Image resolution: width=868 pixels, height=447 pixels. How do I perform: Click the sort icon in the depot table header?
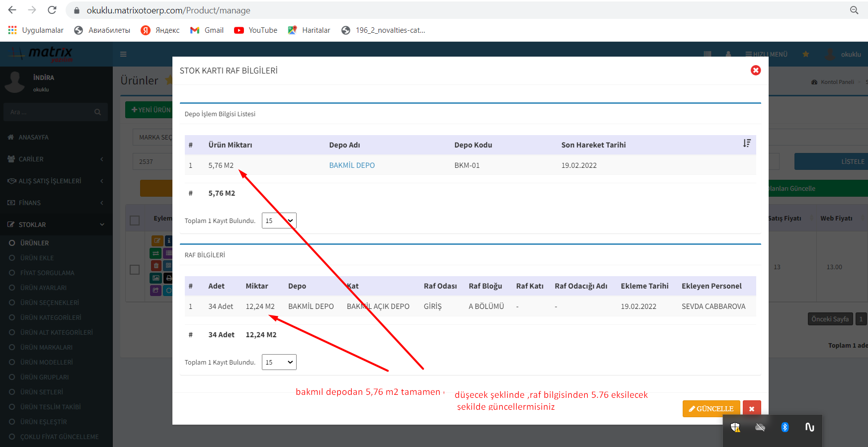746,144
